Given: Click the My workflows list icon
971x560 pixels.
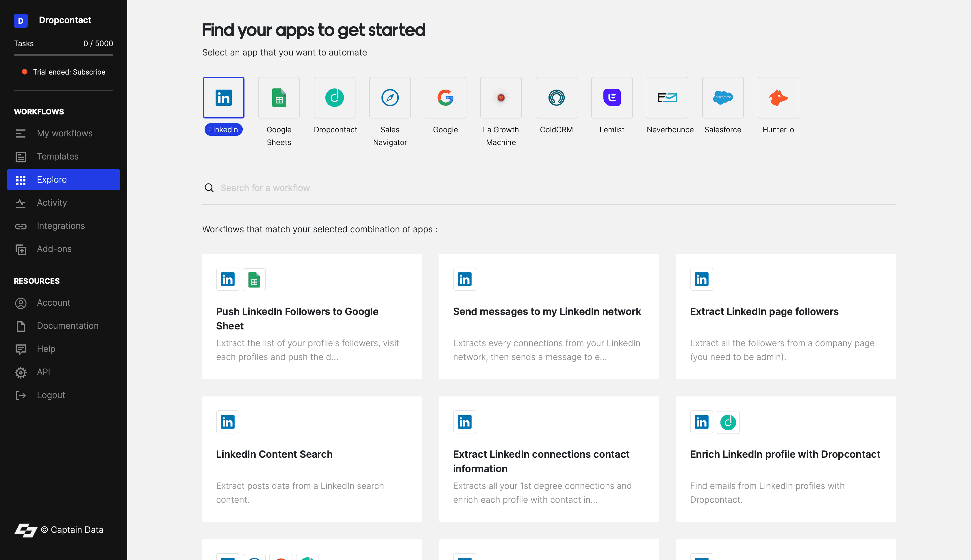Looking at the screenshot, I should (21, 133).
